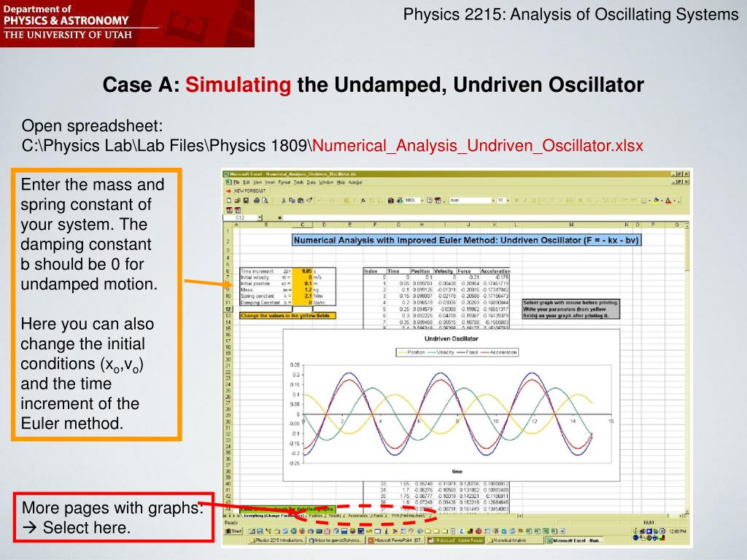Click the first red PDF icon below toolbar
Screen dimensions: 747x560
click(229, 210)
